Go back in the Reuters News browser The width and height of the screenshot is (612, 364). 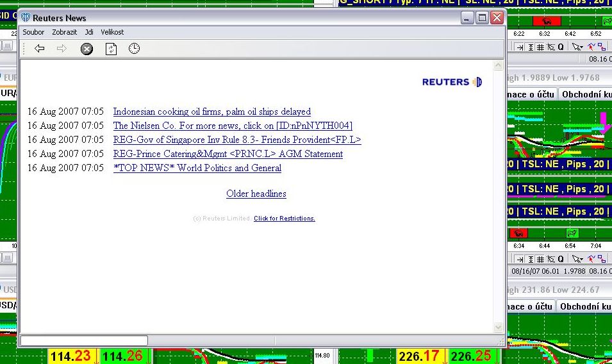[x=40, y=48]
